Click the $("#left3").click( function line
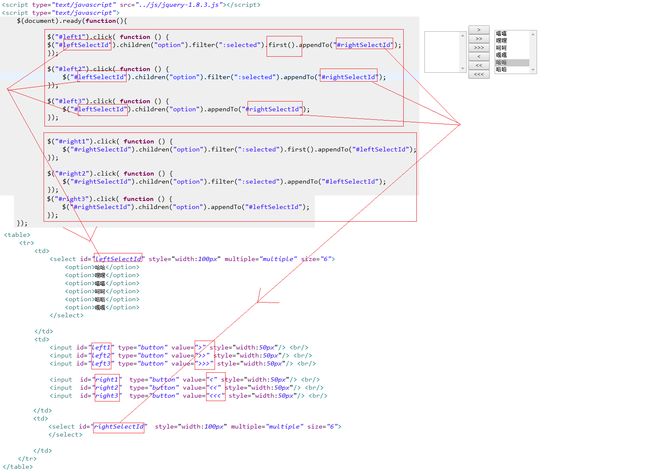The width and height of the screenshot is (650, 473). click(108, 101)
